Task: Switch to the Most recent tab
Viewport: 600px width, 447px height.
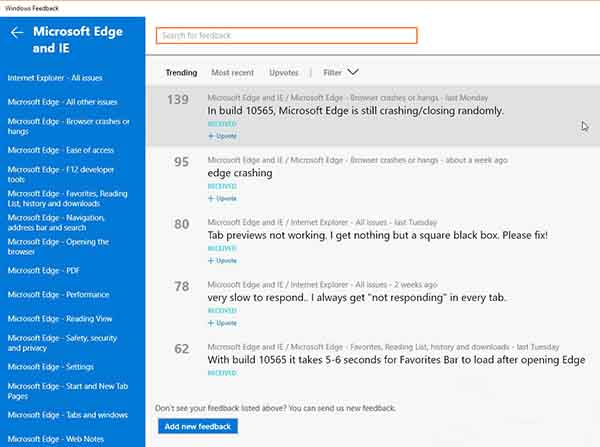Action: (233, 73)
